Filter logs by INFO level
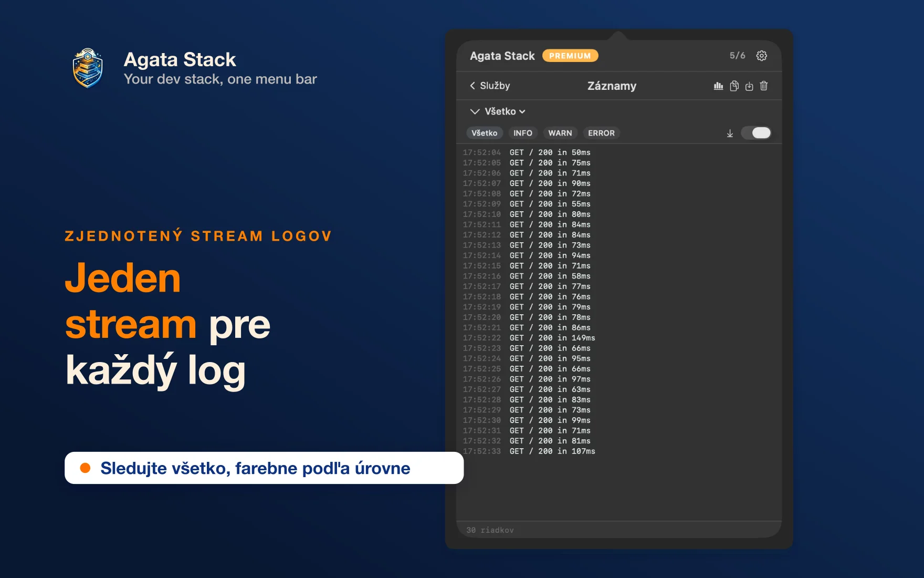Viewport: 924px width, 578px height. point(523,133)
